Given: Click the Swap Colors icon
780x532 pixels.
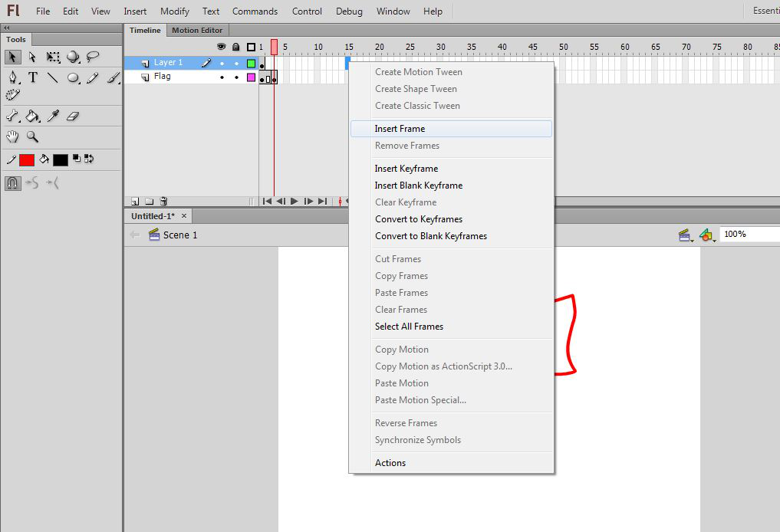Looking at the screenshot, I should tap(89, 159).
